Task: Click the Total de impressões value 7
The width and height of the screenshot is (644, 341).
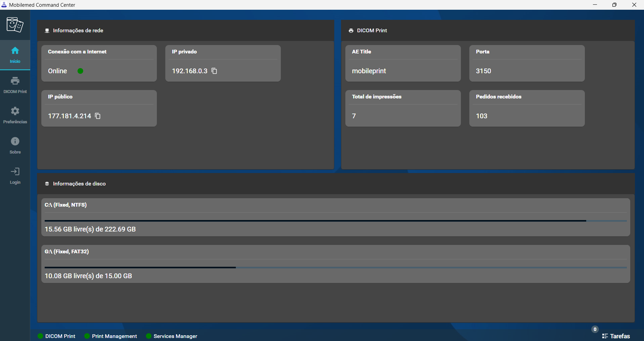Action: [x=354, y=116]
